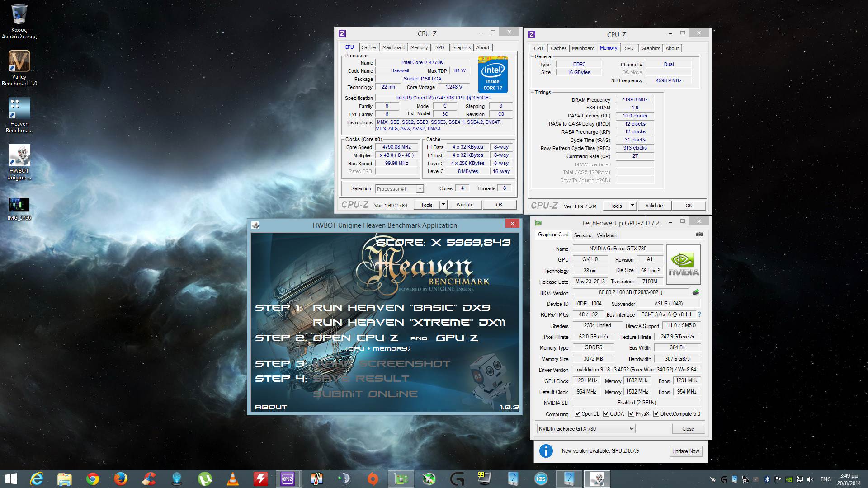Click Close button in GPU-Z
868x488 pixels.
pyautogui.click(x=688, y=429)
